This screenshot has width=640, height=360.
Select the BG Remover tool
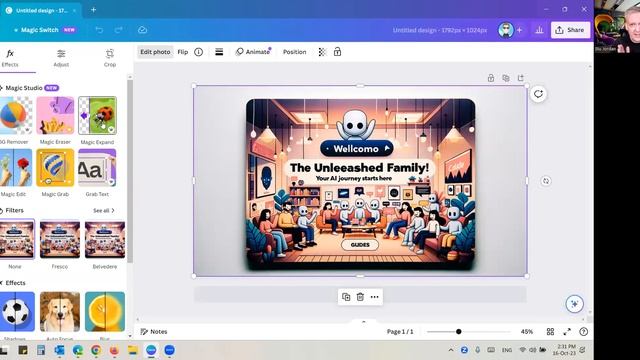click(16, 116)
